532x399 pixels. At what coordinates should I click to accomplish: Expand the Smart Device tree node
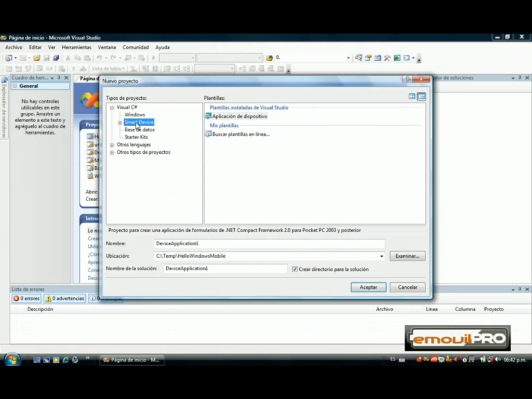point(119,123)
